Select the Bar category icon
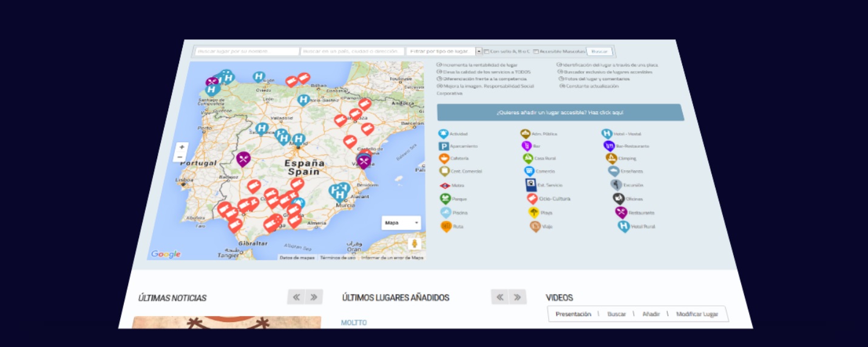 click(526, 146)
